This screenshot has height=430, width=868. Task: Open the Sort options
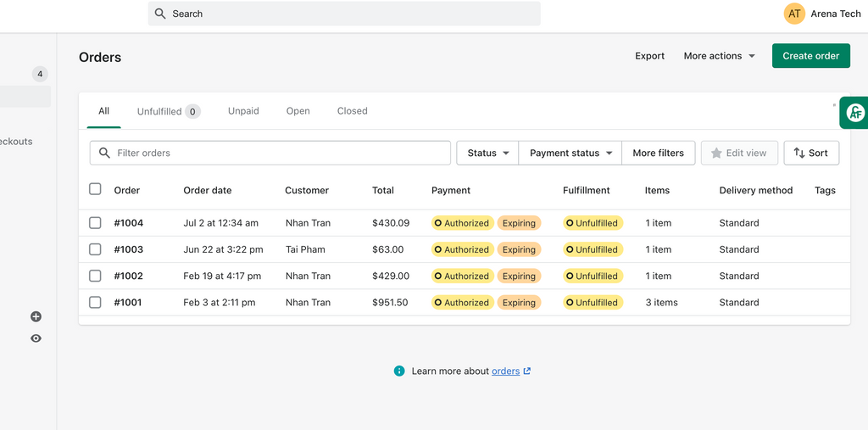click(810, 153)
